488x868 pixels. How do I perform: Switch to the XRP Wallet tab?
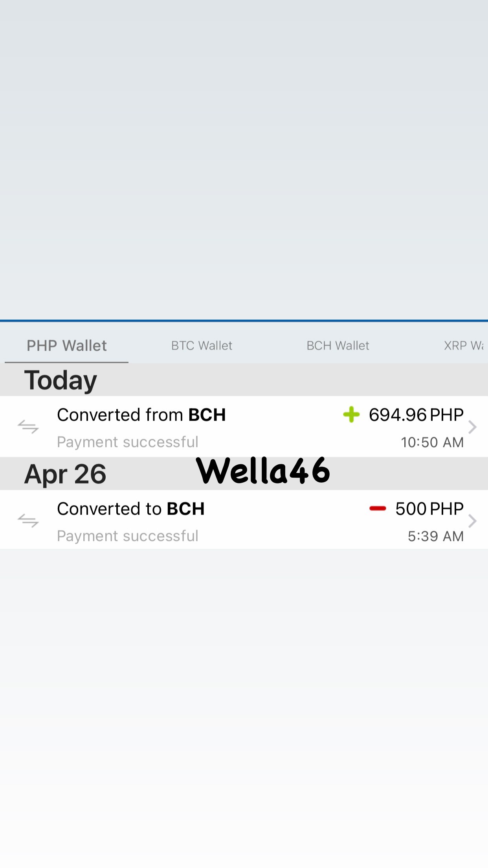pos(464,346)
